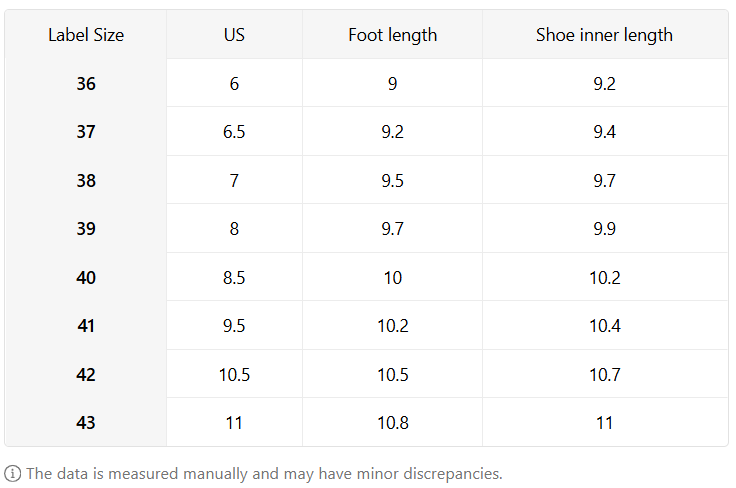Click the Label Size column header
The width and height of the screenshot is (736, 488).
86,35
